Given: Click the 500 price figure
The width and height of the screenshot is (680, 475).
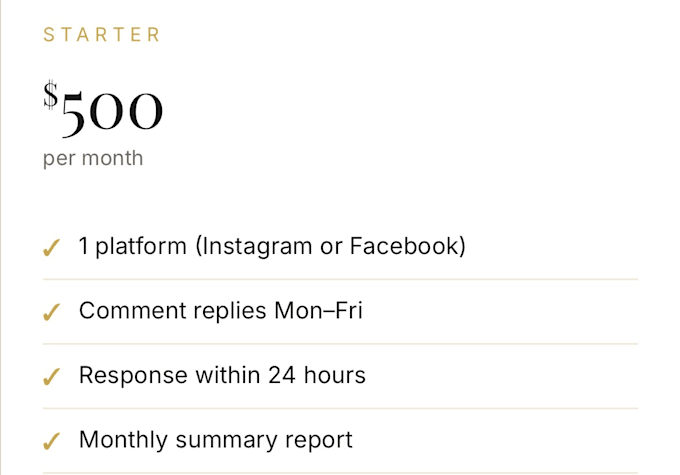Looking at the screenshot, I should click(x=112, y=111).
